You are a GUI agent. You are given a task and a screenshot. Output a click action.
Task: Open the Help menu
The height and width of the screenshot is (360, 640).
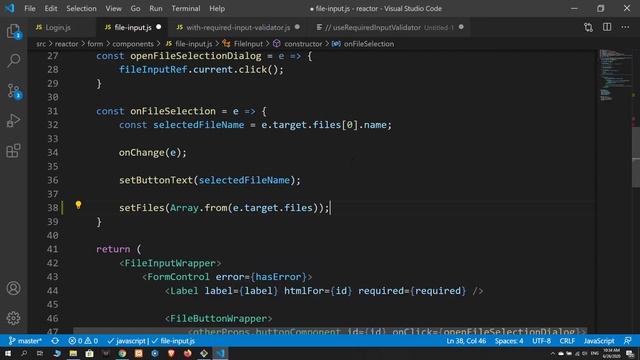click(217, 8)
